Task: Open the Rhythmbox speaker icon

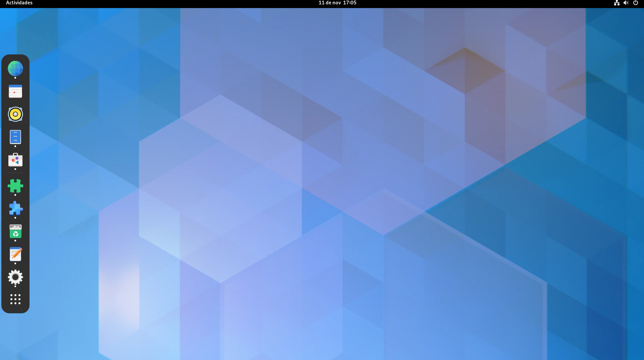Action: click(15, 114)
